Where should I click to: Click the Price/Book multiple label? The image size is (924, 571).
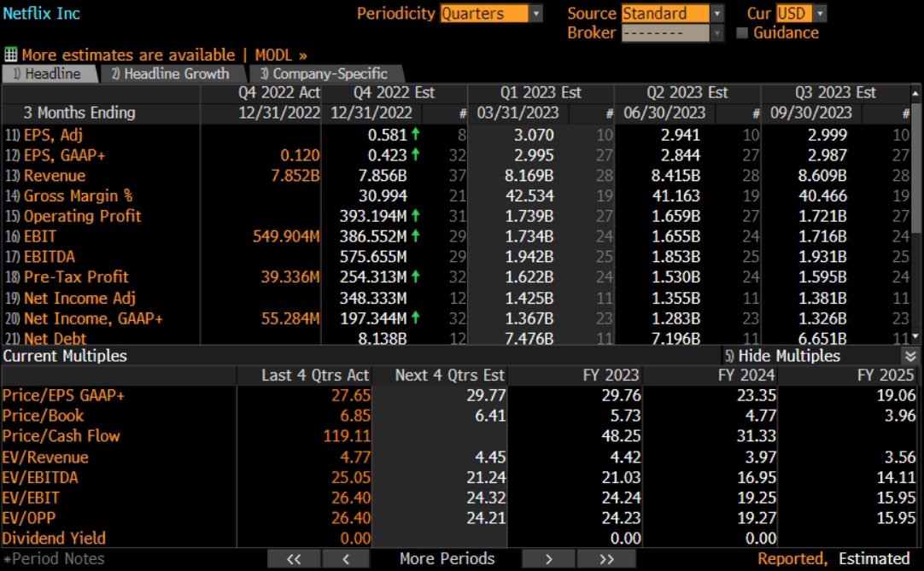point(43,416)
